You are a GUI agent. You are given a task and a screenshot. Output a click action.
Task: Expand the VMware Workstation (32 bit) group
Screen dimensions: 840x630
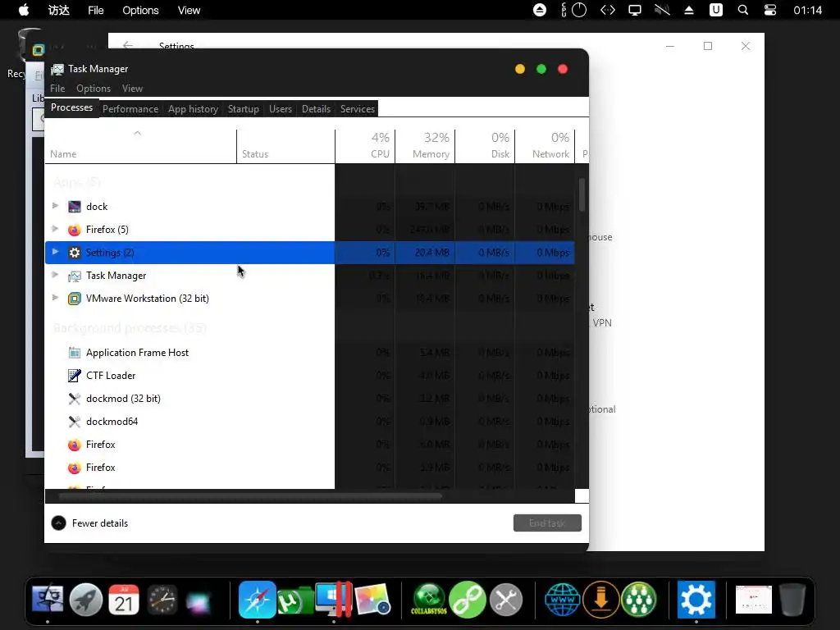pyautogui.click(x=55, y=299)
